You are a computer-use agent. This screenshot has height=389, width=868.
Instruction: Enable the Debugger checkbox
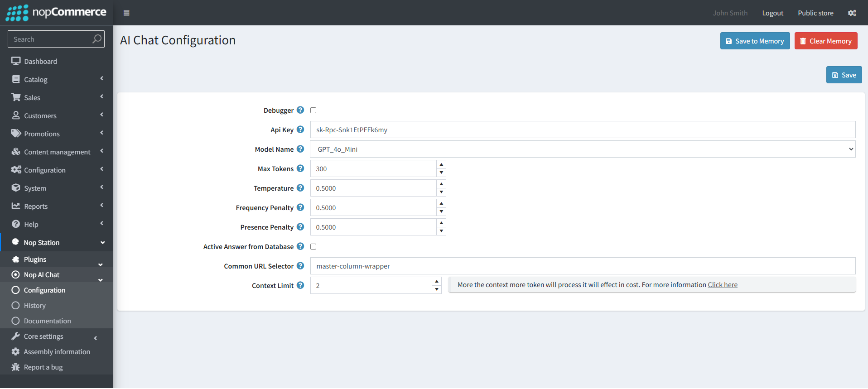click(313, 110)
